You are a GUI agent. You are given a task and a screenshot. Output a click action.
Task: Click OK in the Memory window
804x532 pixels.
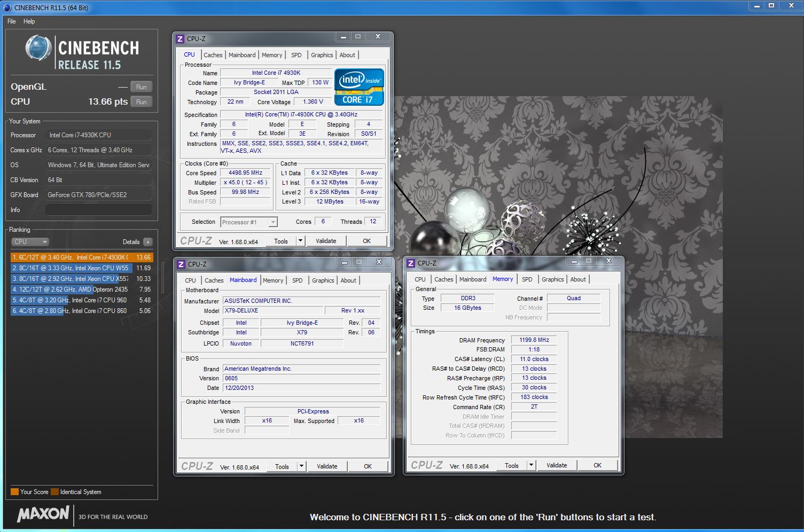598,465
